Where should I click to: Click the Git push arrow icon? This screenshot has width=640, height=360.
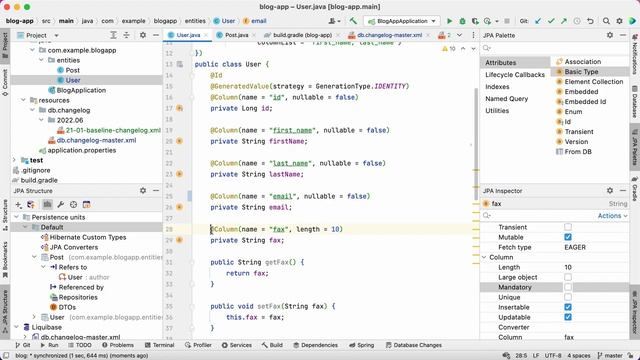pyautogui.click(x=564, y=21)
